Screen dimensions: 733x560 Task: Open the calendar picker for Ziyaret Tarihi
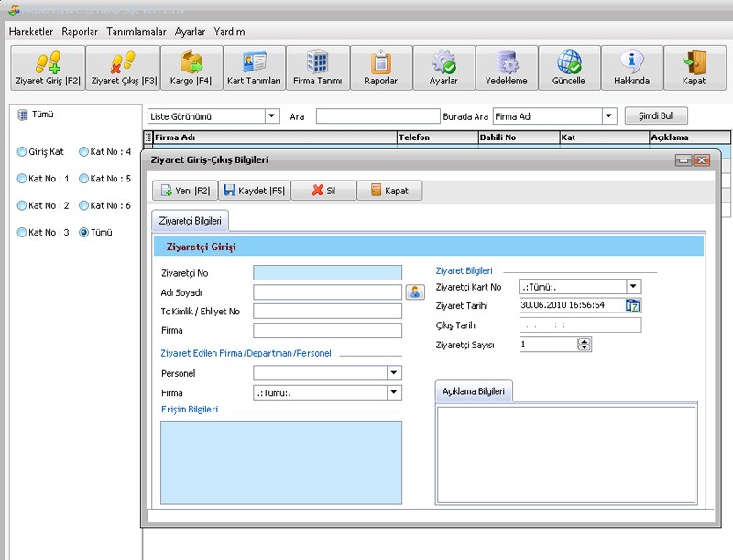632,305
